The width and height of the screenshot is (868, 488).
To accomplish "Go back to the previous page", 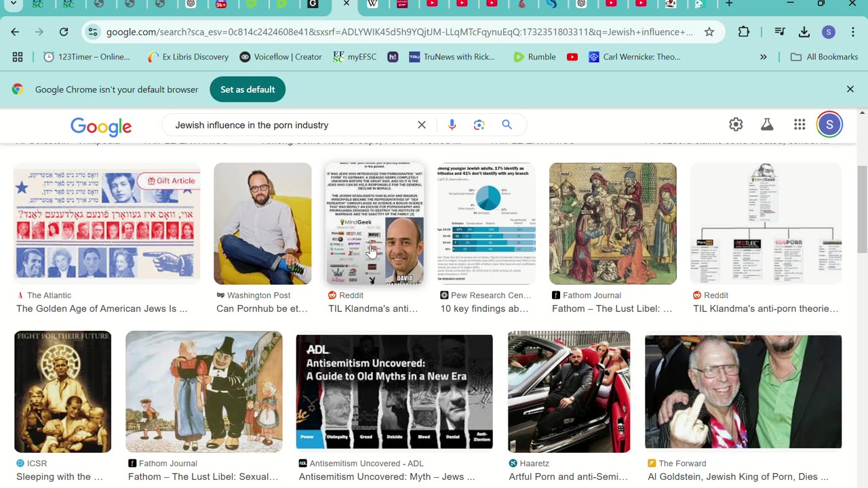I will [15, 32].
